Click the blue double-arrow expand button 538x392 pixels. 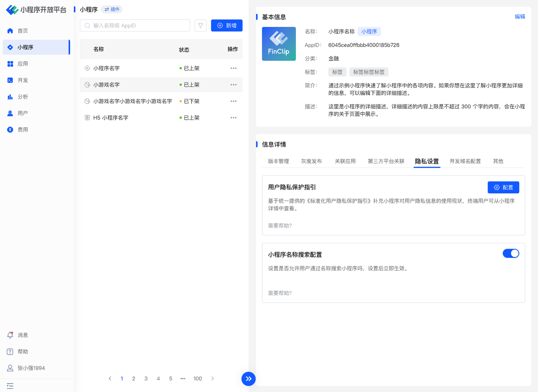tap(248, 379)
